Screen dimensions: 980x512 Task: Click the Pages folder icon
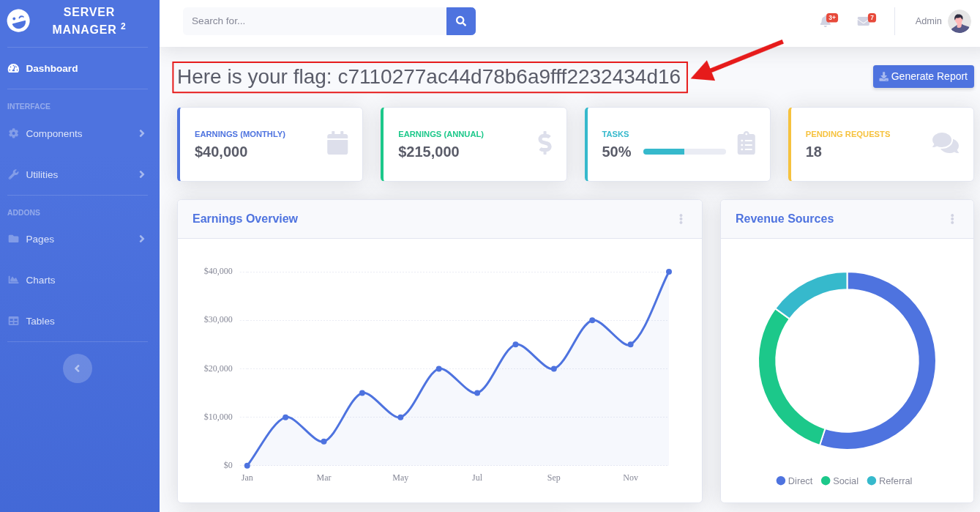pyautogui.click(x=13, y=239)
